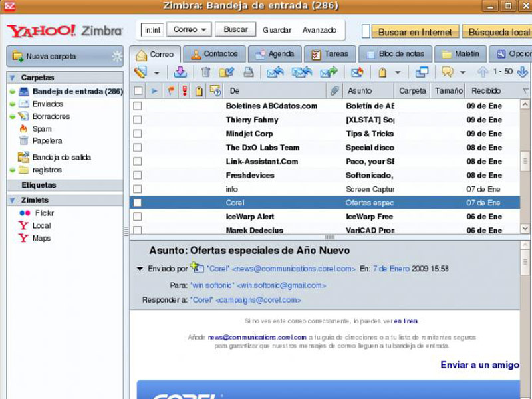This screenshot has height=399, width=532.
Task: Select the Correo tab
Action: coord(156,55)
